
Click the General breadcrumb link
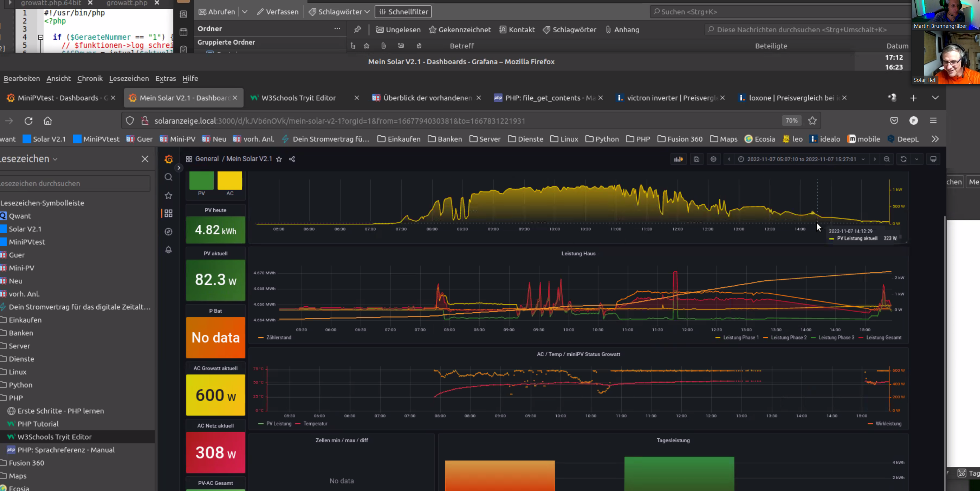pos(206,158)
